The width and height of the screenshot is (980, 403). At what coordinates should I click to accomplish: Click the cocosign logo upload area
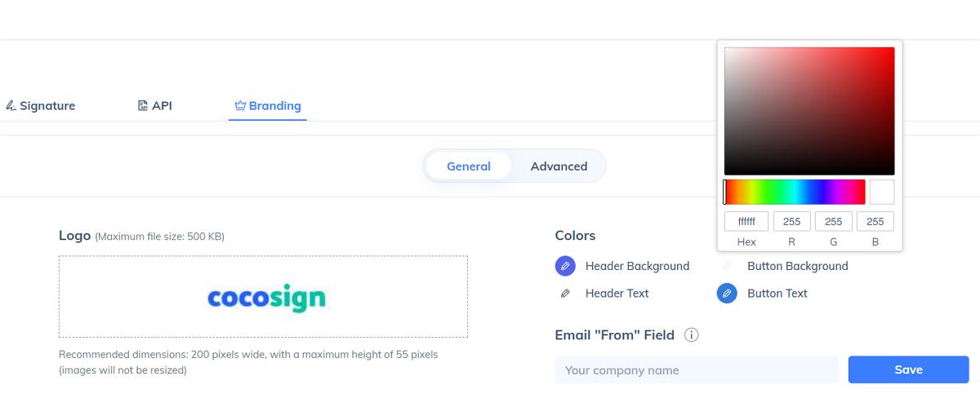pos(263,297)
